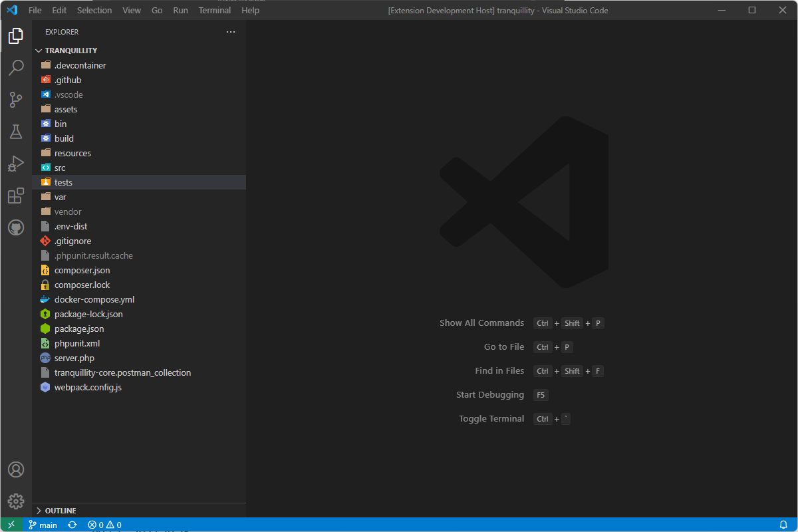This screenshot has width=798, height=532.
Task: Open the File menu
Action: point(35,11)
